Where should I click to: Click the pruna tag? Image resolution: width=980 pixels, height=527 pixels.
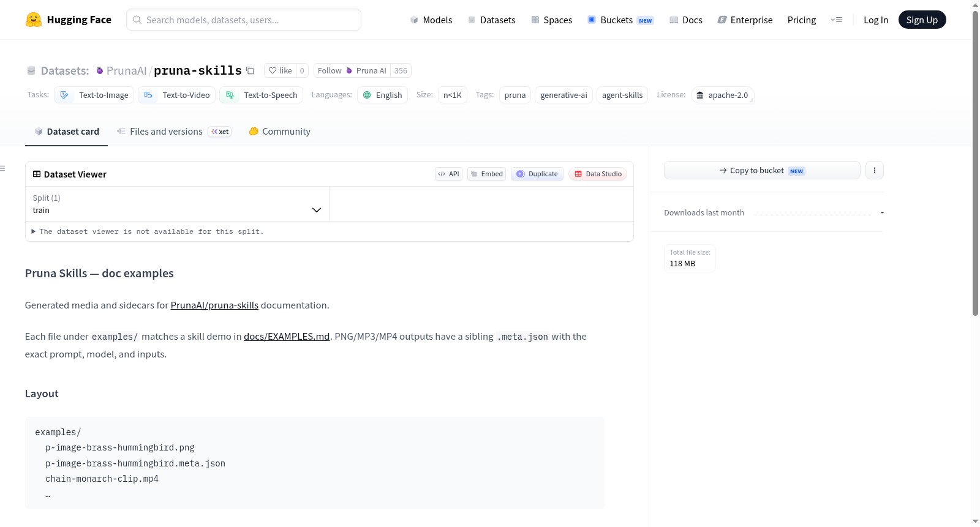point(515,95)
